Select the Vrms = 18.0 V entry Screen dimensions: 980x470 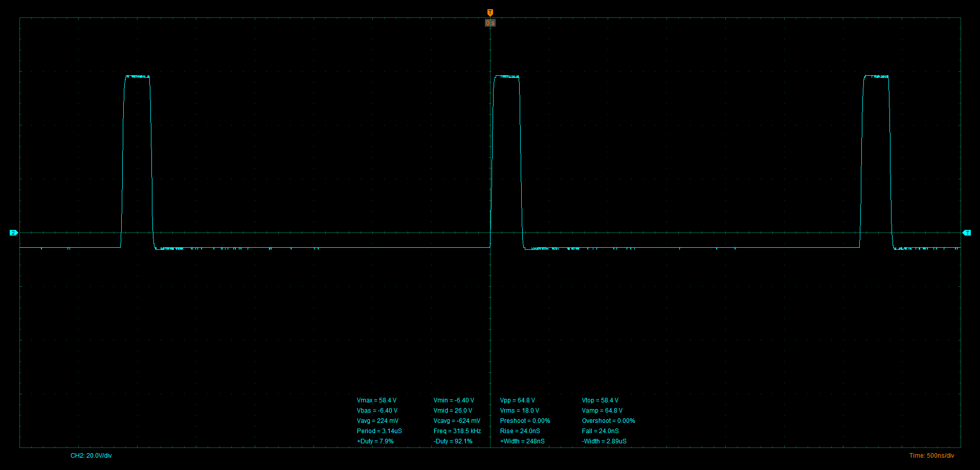point(519,410)
